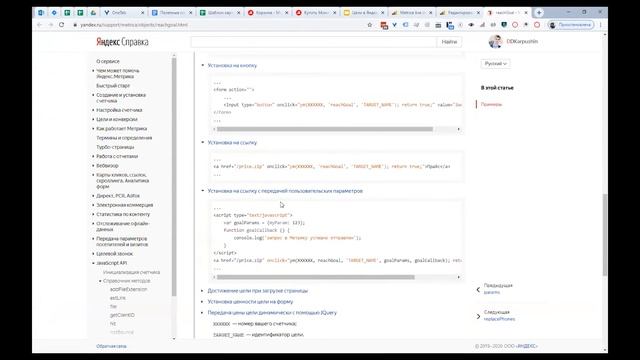Open Быстрый старт in sidebar
640x360 pixels.
(113, 86)
